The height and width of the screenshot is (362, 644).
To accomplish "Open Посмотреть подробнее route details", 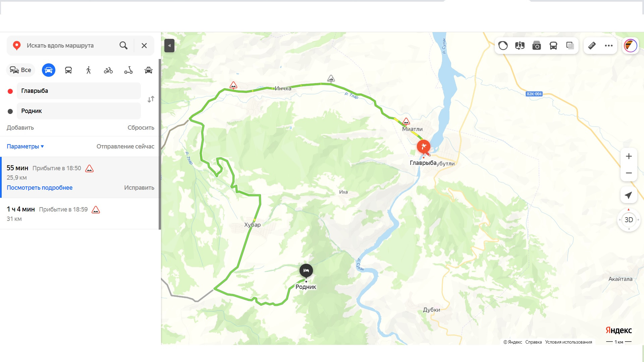I will (x=40, y=188).
